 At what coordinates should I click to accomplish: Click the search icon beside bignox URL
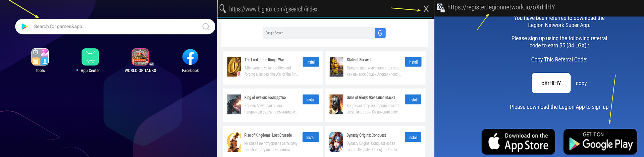coord(222,9)
